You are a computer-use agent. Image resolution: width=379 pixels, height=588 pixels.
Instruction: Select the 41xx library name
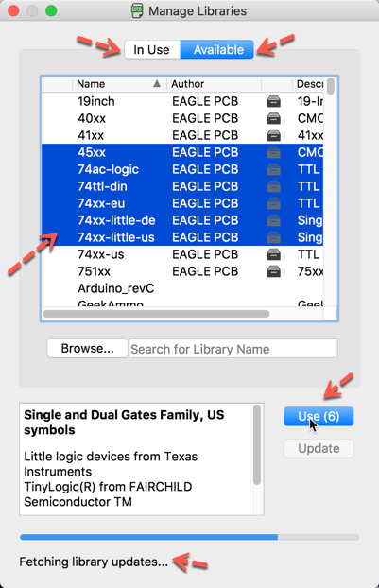[x=91, y=135]
